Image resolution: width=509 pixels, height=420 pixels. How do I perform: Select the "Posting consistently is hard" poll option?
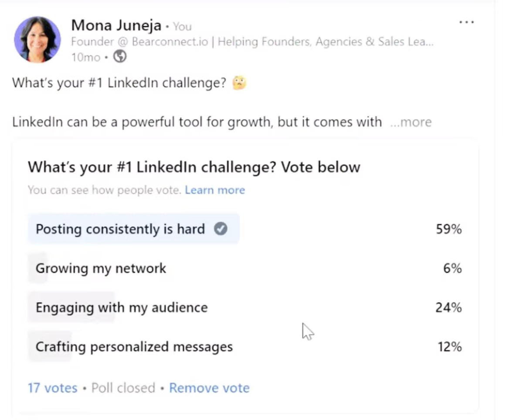pos(120,229)
